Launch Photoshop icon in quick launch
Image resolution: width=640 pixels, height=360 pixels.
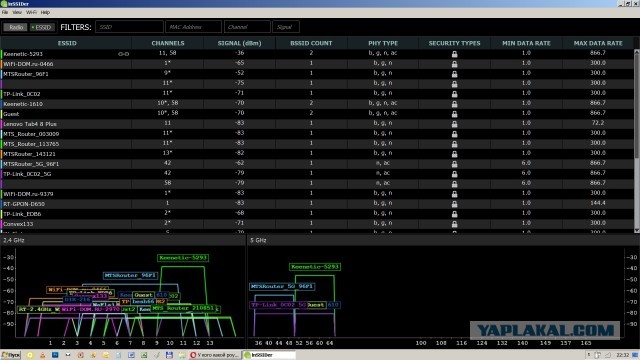(55, 355)
